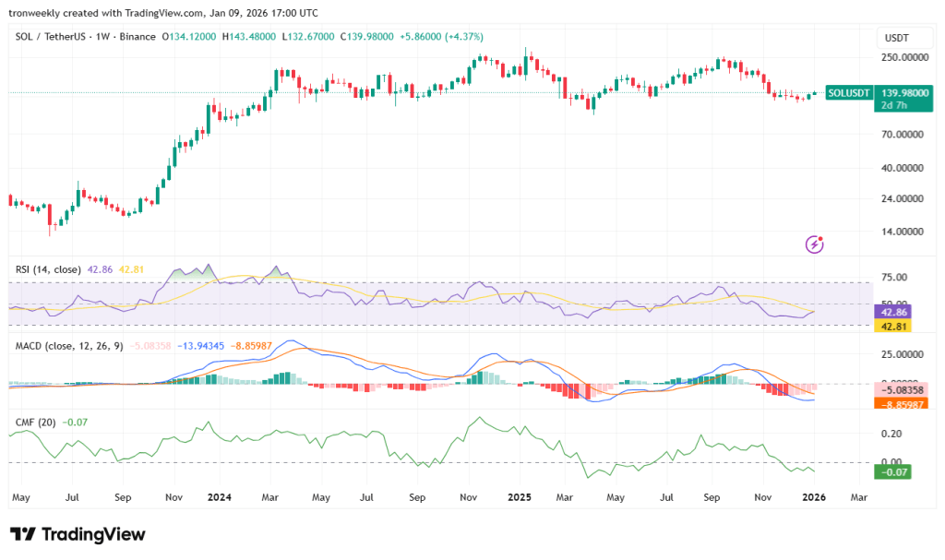Click the 0.20 CMF axis label
This screenshot has width=945, height=560.
891,434
